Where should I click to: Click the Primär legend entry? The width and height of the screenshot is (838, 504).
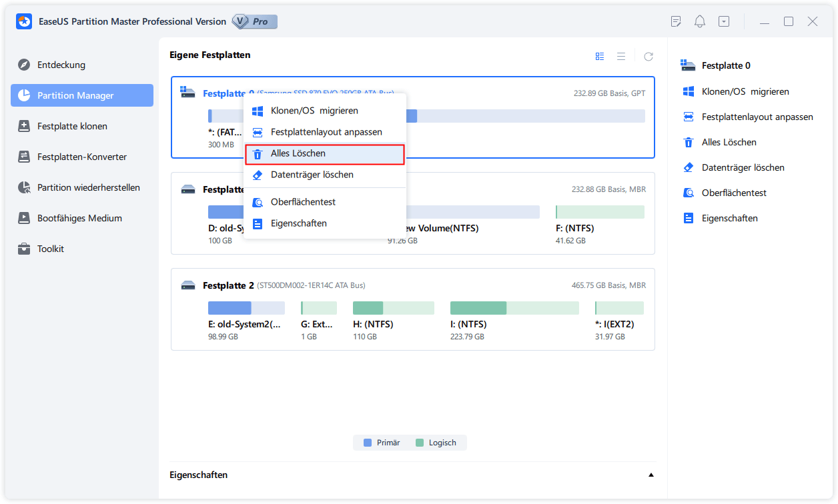click(x=382, y=443)
